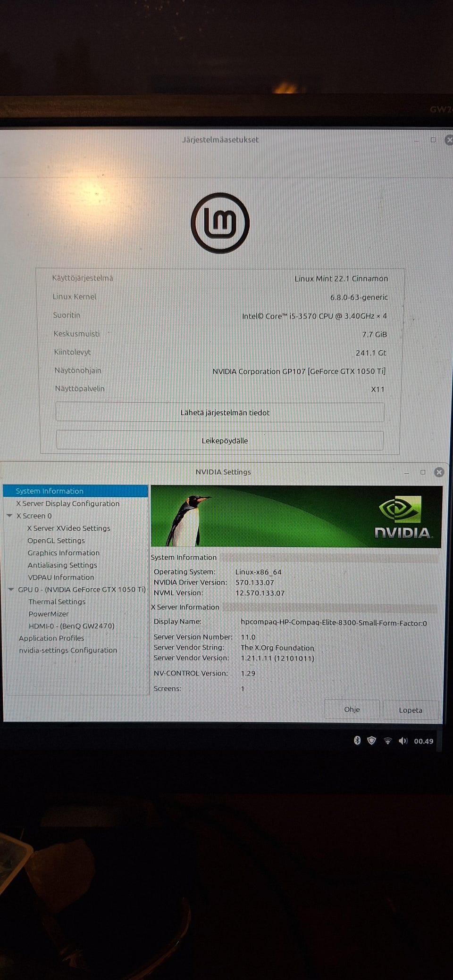Click the X11 display server value
Image resolution: width=453 pixels, height=980 pixels.
pyautogui.click(x=377, y=389)
